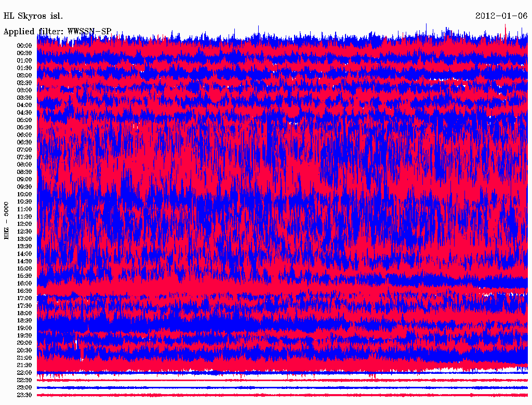This screenshot has width=532, height=405.
Task: Select the 05:00 time label
Action: point(24,120)
